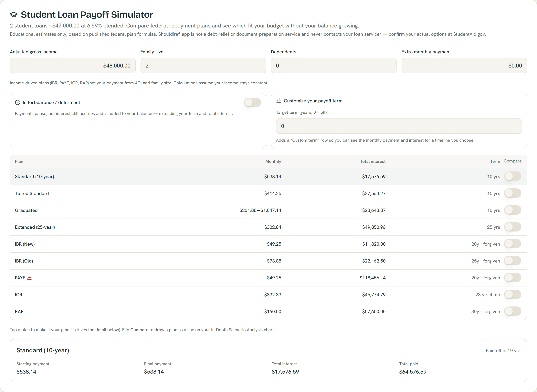The height and width of the screenshot is (392, 537).
Task: Click the $261.88→$1,047.14 graduated payment range
Action: (x=260, y=210)
